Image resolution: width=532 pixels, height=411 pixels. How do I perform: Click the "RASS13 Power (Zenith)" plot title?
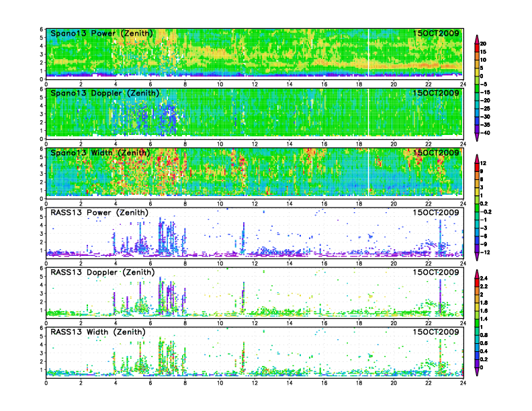pos(99,213)
